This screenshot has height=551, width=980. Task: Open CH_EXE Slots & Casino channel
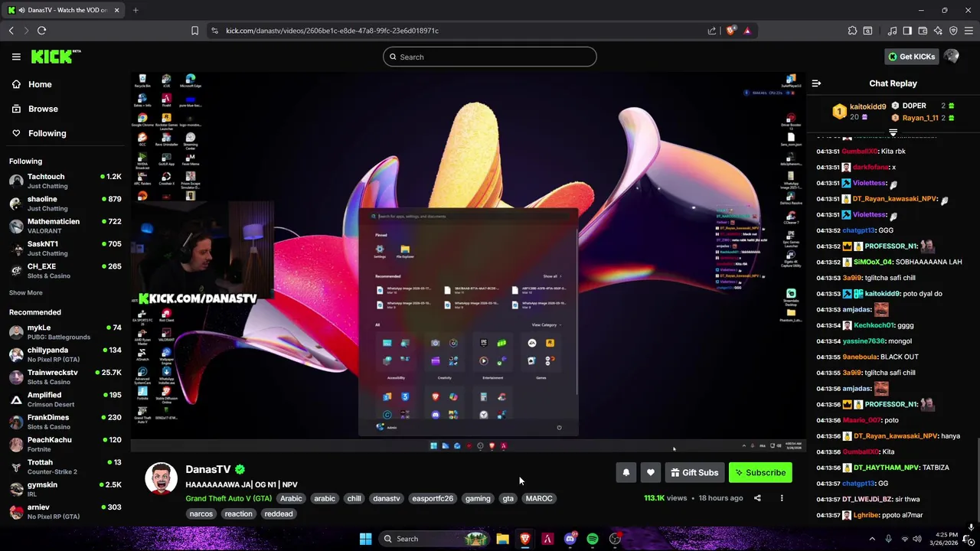(x=65, y=270)
